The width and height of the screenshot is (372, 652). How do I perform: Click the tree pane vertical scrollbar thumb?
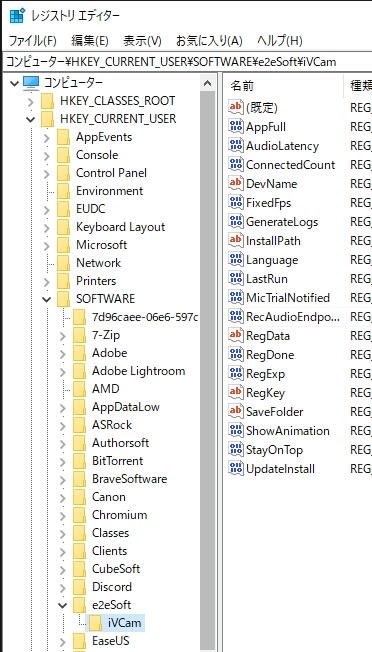click(x=208, y=370)
